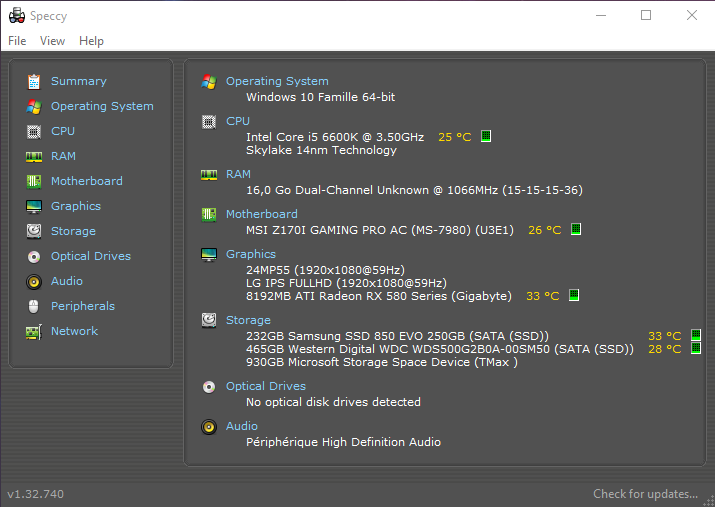Image resolution: width=715 pixels, height=507 pixels.
Task: Click the Network card icon in sidebar
Action: (34, 332)
